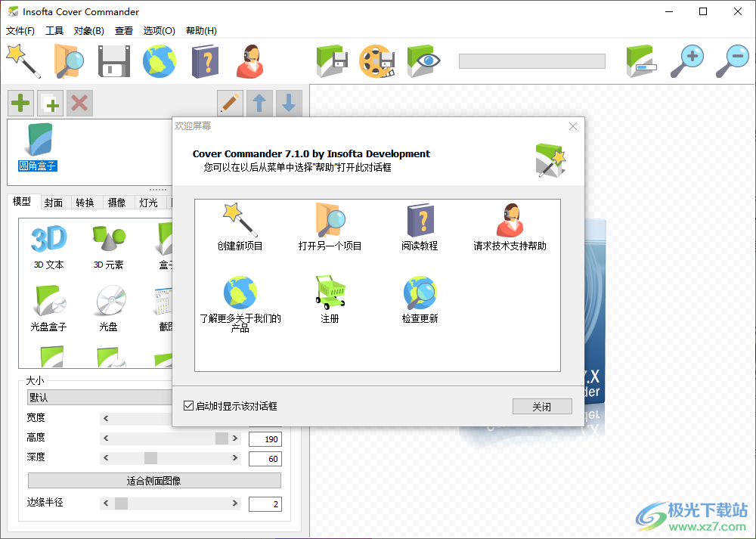The height and width of the screenshot is (539, 756).
Task: Open the 默认 size preset dropdown
Action: click(101, 398)
